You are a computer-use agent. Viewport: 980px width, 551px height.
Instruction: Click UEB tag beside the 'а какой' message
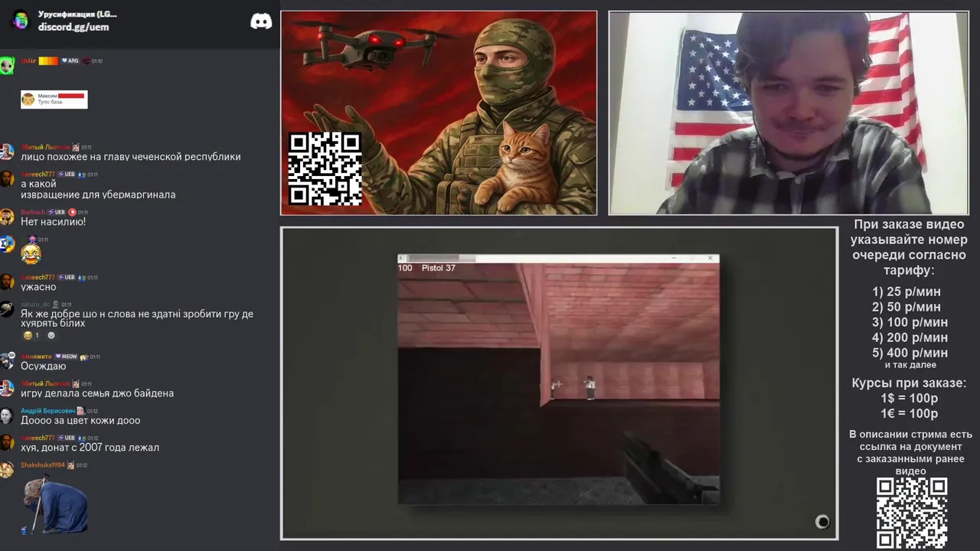pos(67,174)
